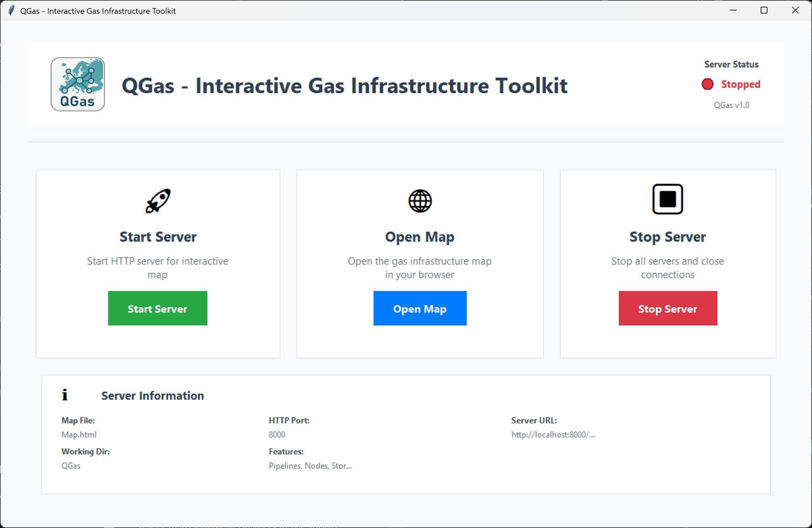Click the rocket icon above Start Server

pyautogui.click(x=158, y=201)
